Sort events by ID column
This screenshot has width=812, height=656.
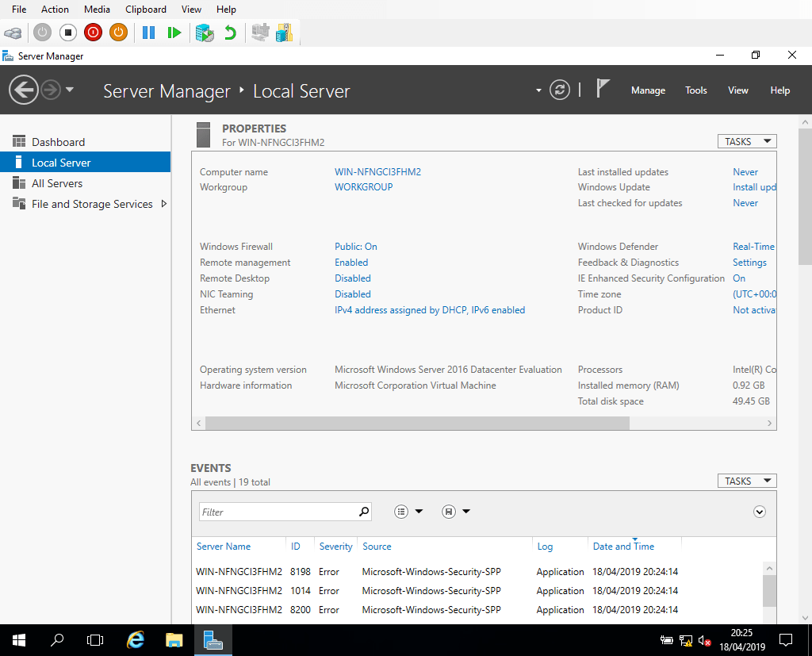point(295,547)
